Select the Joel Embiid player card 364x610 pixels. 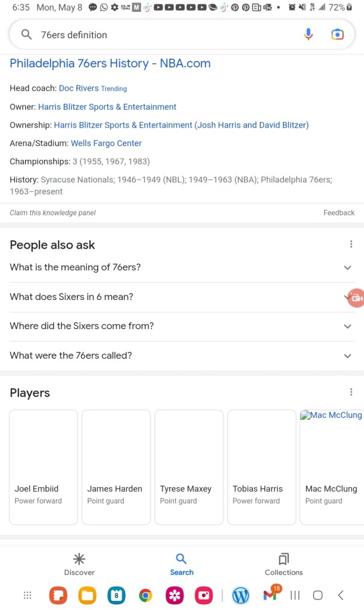pyautogui.click(x=43, y=467)
